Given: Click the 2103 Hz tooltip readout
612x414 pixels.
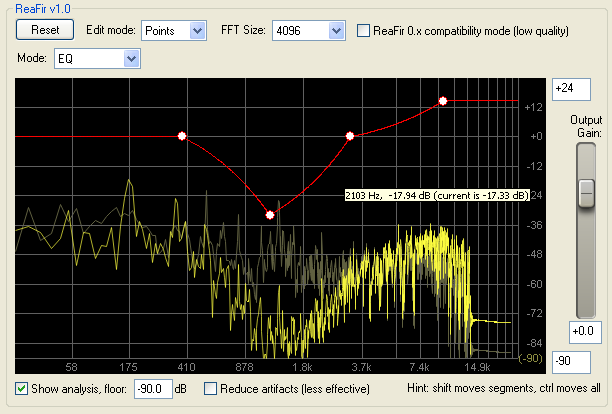Looking at the screenshot, I should pyautogui.click(x=435, y=195).
